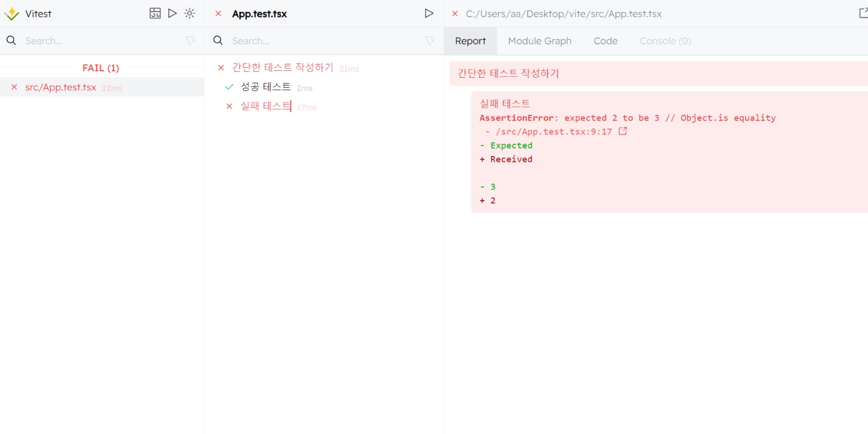The image size is (868, 434).
Task: Click the 간단한 테스트 작성하기 report heading
Action: [508, 73]
